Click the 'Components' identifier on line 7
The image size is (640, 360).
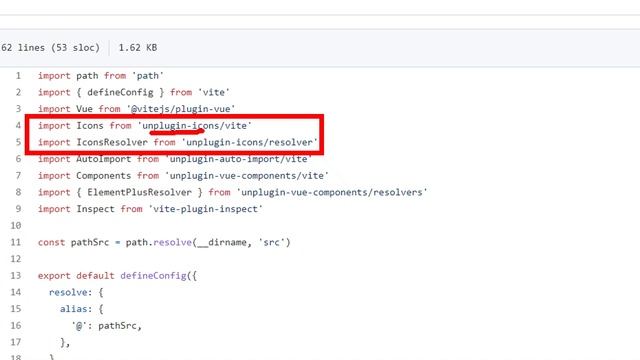click(104, 176)
